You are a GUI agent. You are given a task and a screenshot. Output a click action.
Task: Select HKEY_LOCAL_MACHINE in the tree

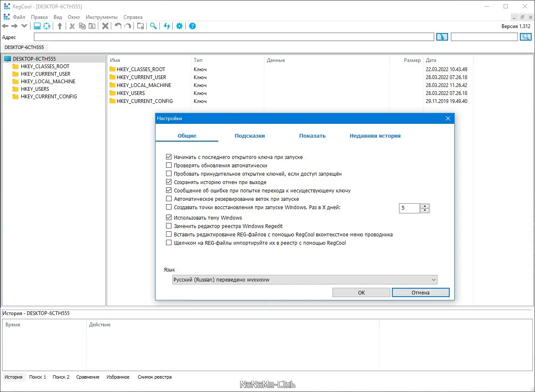pos(48,82)
